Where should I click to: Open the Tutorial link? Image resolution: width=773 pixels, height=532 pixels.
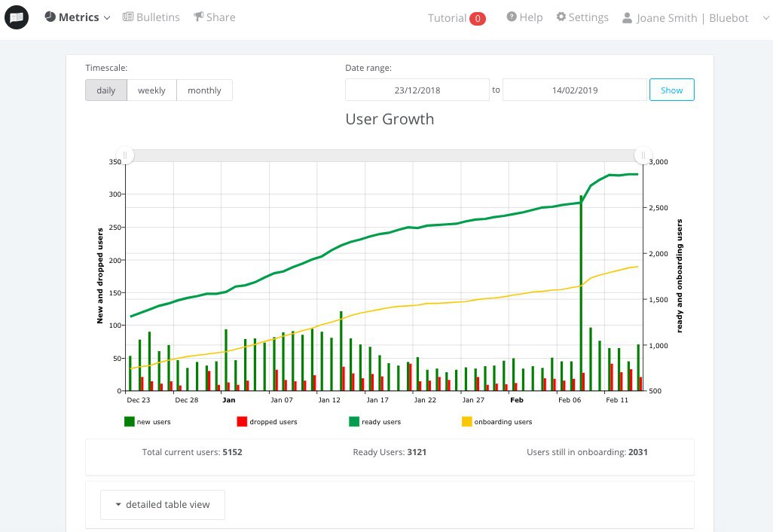pyautogui.click(x=447, y=18)
